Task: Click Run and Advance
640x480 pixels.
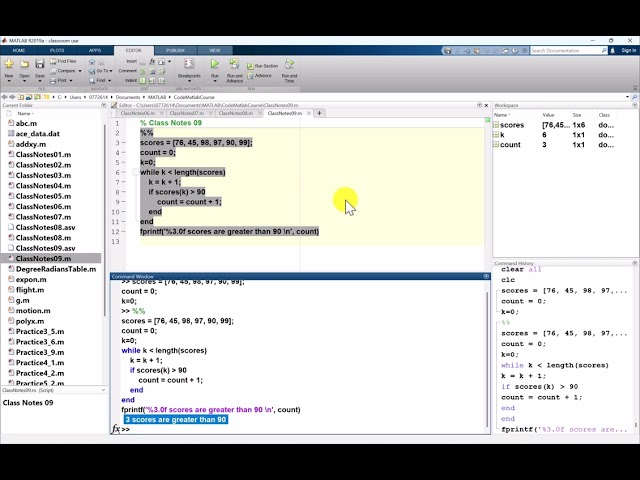Action: pyautogui.click(x=235, y=71)
